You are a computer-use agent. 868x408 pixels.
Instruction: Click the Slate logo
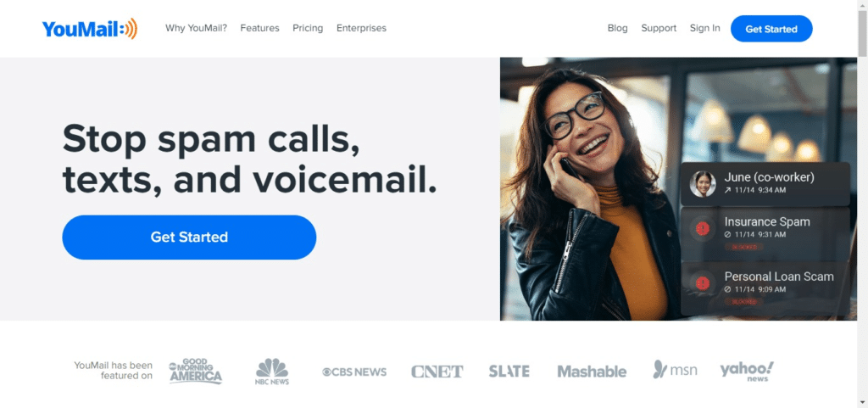[x=509, y=371]
